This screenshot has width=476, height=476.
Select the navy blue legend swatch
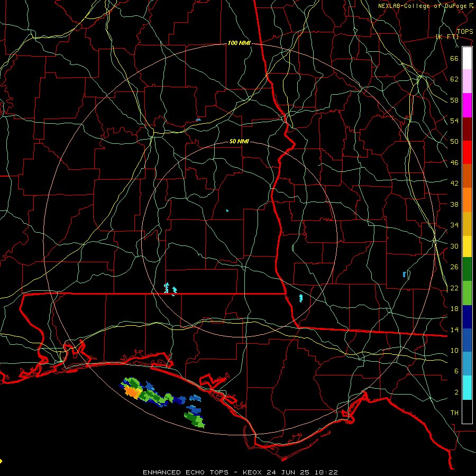click(x=467, y=317)
